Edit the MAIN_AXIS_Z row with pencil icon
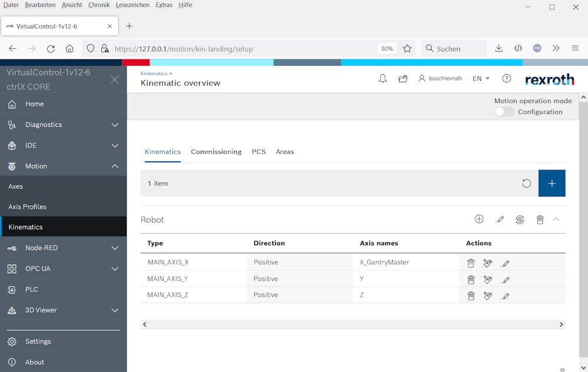 505,296
